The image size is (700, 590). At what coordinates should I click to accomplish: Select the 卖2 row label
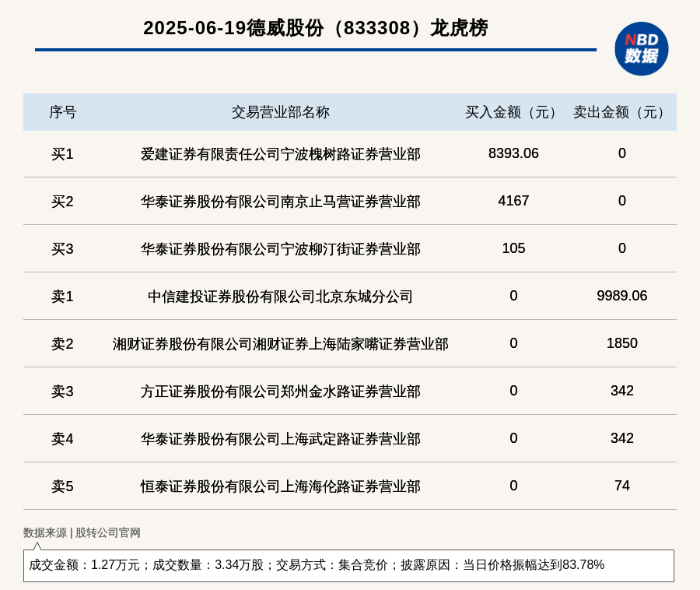pyautogui.click(x=62, y=344)
